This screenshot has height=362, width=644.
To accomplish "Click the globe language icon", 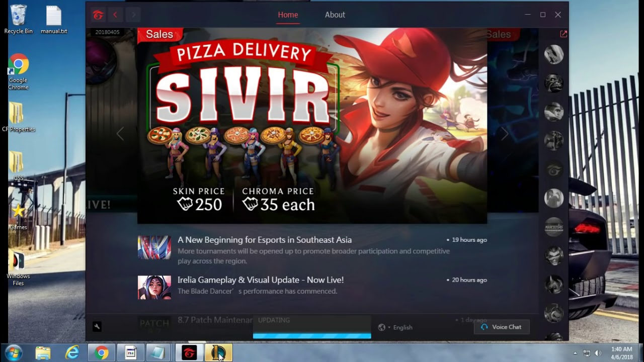I will (382, 327).
